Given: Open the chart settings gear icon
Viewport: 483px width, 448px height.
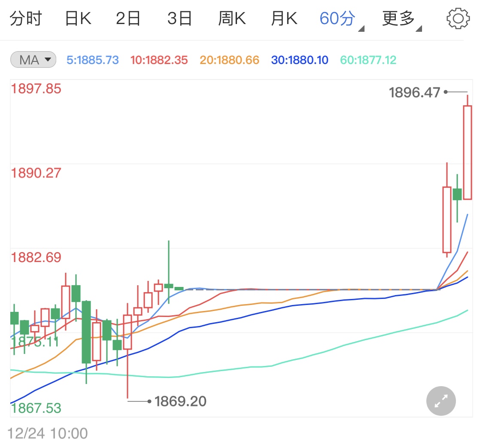Looking at the screenshot, I should pyautogui.click(x=458, y=19).
